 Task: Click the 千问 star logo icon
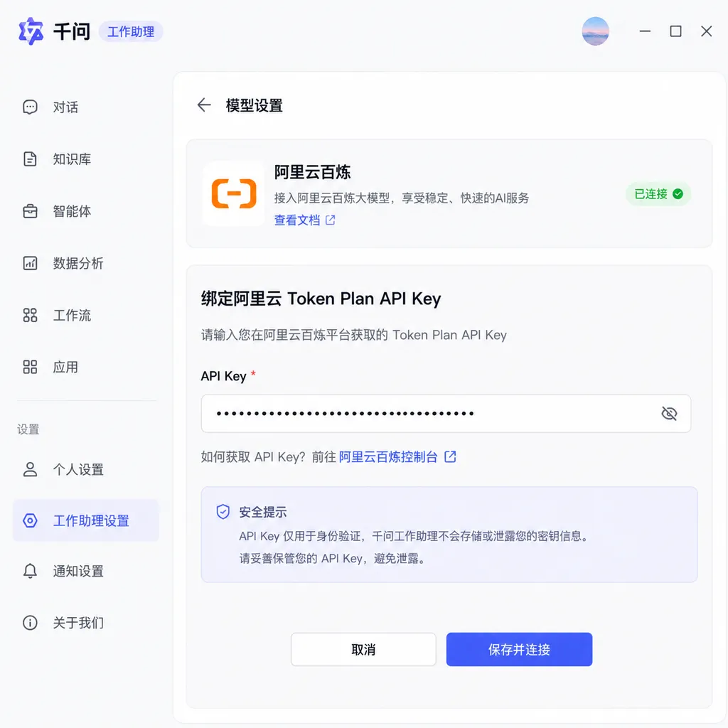[31, 31]
